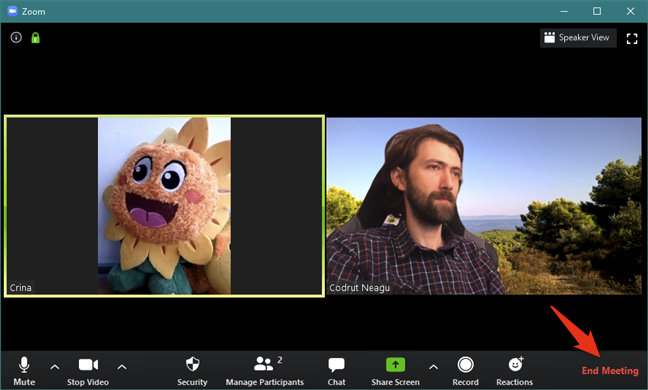Open the Security shield menu

[192, 371]
